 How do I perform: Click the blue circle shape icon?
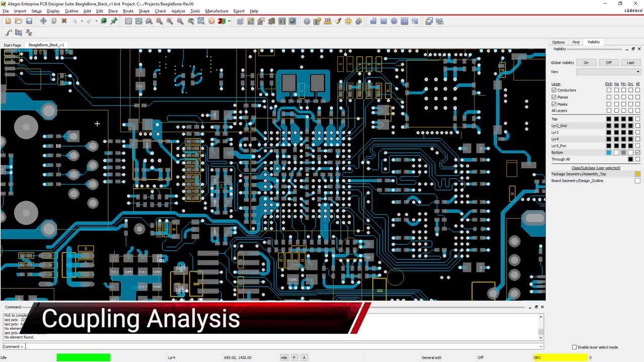(x=394, y=21)
